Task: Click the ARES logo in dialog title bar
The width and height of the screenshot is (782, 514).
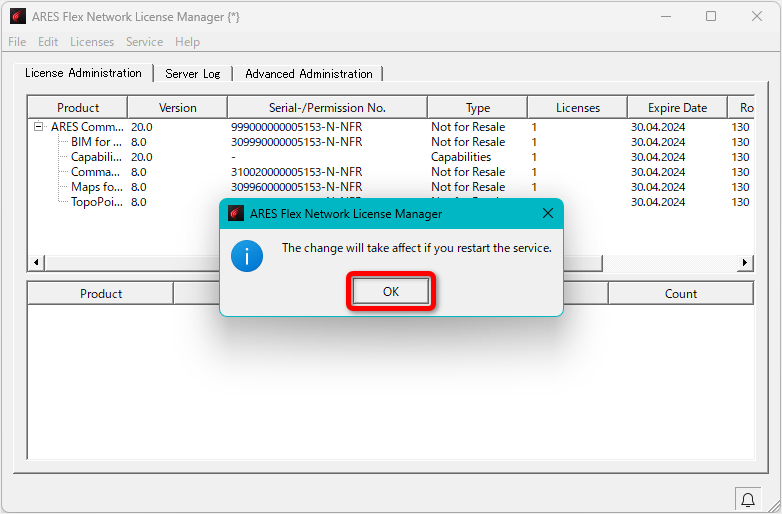Action: click(x=235, y=213)
